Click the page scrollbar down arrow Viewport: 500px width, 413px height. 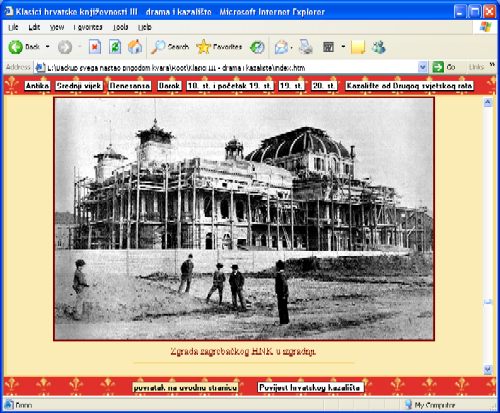pyautogui.click(x=488, y=369)
